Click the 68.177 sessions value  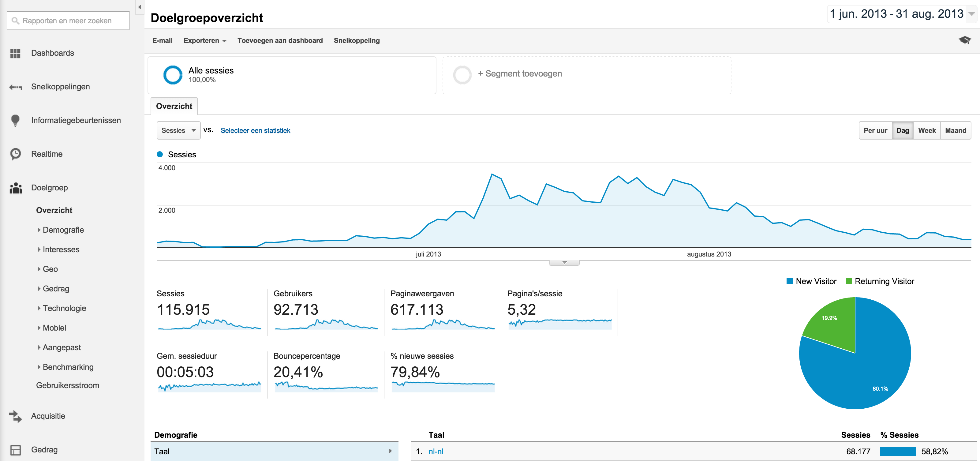858,452
